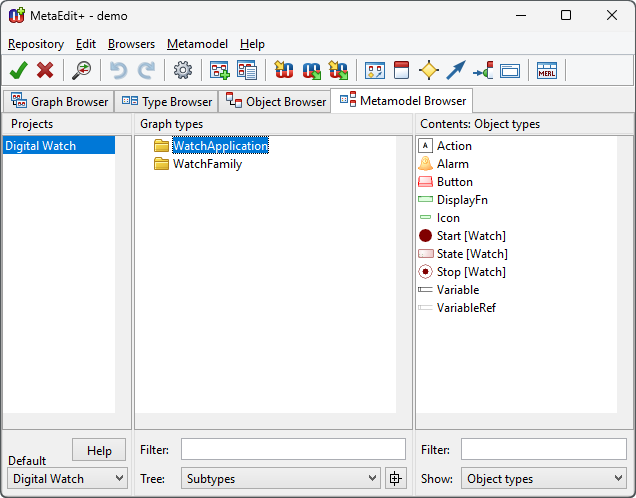Click the MetaEdit+ logo in title bar
The width and height of the screenshot is (636, 498).
17,15
